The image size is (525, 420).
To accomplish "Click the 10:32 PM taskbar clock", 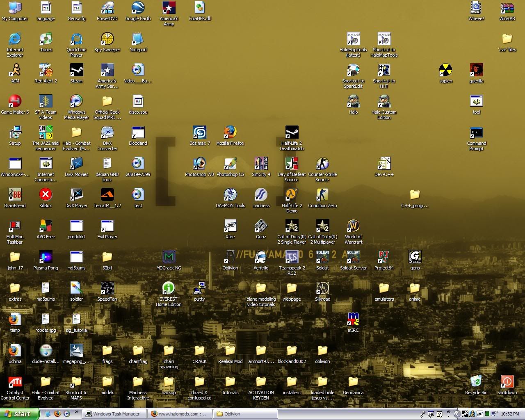I will pyautogui.click(x=510, y=414).
